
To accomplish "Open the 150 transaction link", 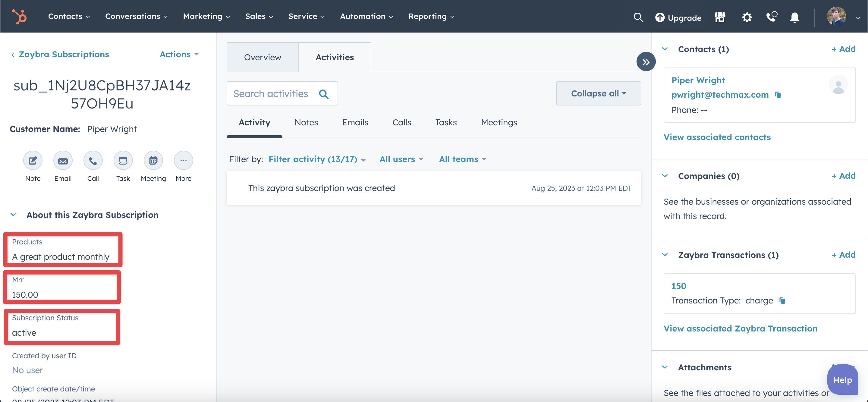I will tap(678, 286).
